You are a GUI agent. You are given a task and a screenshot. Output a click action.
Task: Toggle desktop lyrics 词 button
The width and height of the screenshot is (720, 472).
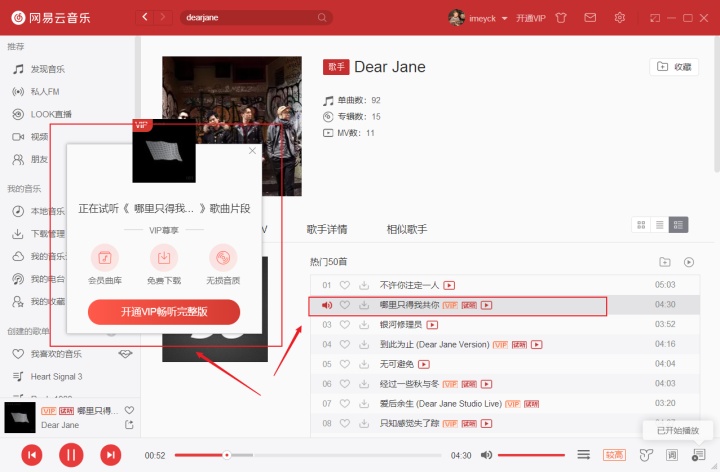[672, 455]
